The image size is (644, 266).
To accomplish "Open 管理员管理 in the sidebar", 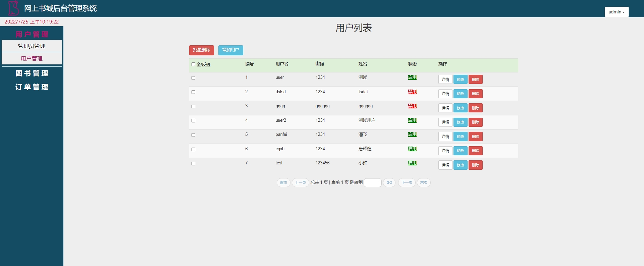I will (x=32, y=46).
